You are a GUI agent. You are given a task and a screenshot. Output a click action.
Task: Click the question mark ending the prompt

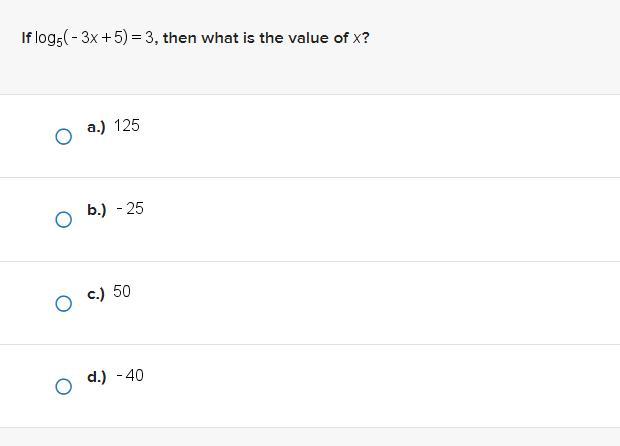[x=366, y=38]
